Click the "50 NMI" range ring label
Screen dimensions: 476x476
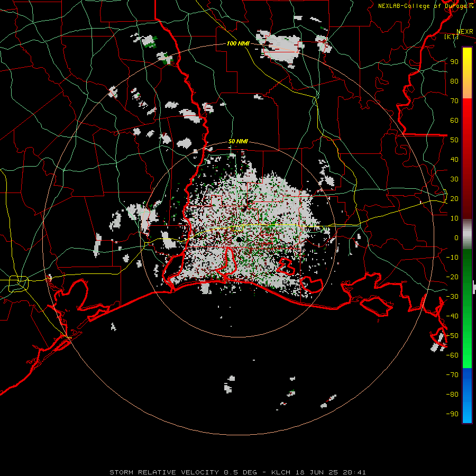pyautogui.click(x=238, y=141)
